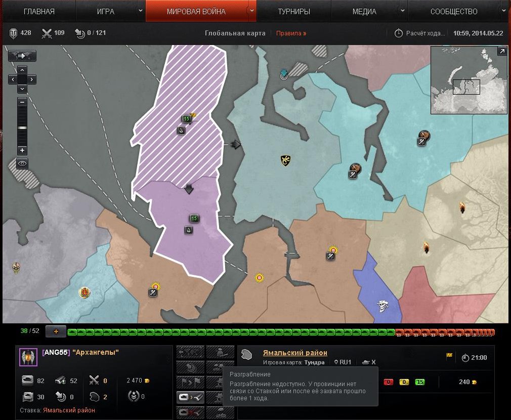Expand the МИРОВАЯ ВОЙНА dropdown arrow
Screen dimensions: 511x420
coord(252,11)
